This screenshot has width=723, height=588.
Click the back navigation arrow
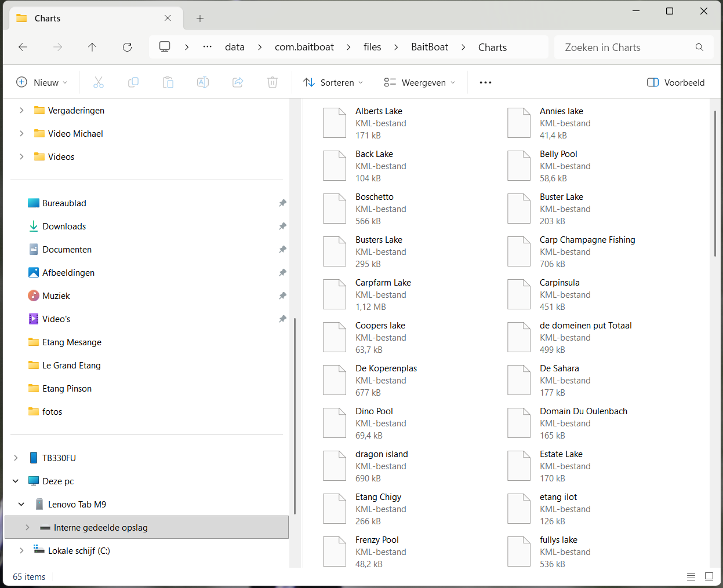[x=23, y=48]
